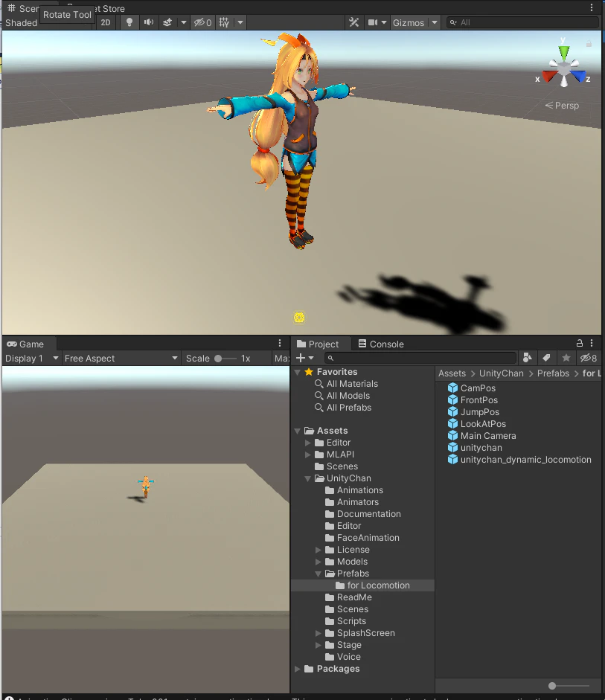Open Scene view three-dot options menu
Viewport: 605px width, 700px height.
tap(592, 7)
